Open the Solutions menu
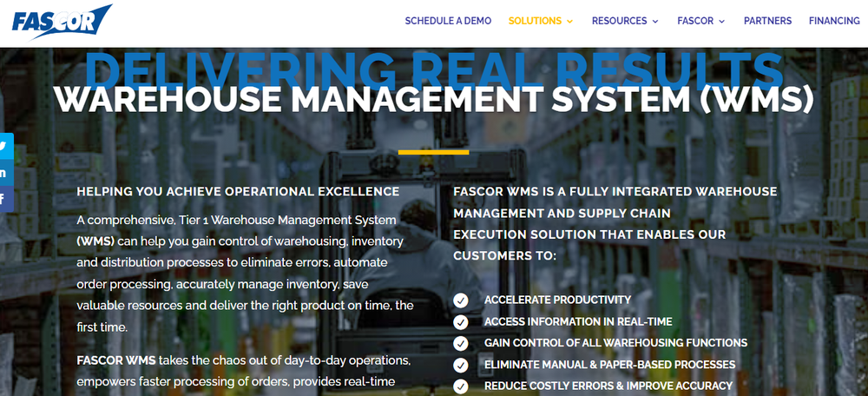The image size is (868, 396). pyautogui.click(x=540, y=21)
